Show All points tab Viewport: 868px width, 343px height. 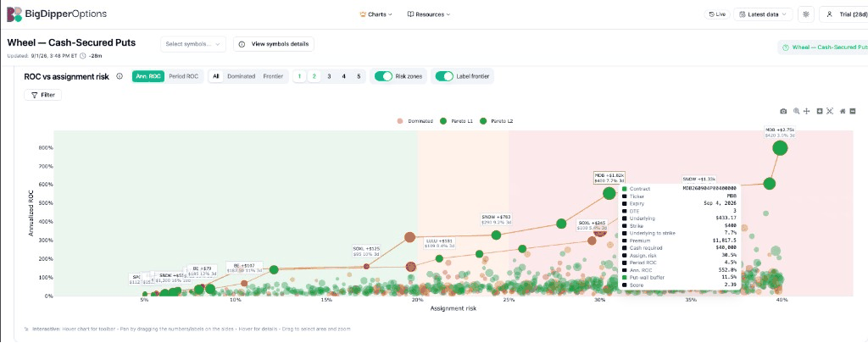click(216, 76)
